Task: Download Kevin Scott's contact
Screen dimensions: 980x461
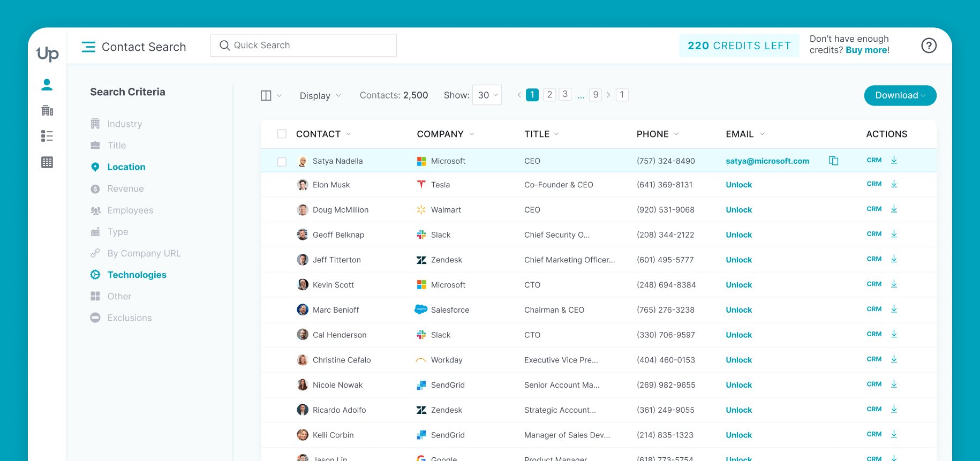Action: (x=894, y=284)
